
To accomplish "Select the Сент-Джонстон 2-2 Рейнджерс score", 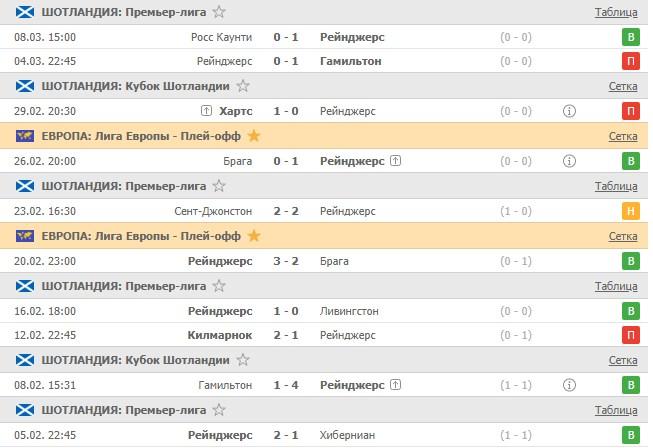I will [287, 211].
